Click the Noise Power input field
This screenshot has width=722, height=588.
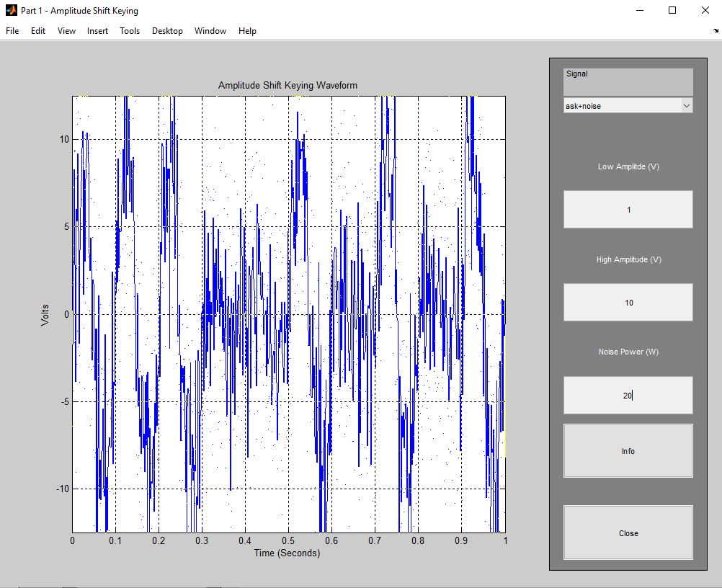coord(628,396)
